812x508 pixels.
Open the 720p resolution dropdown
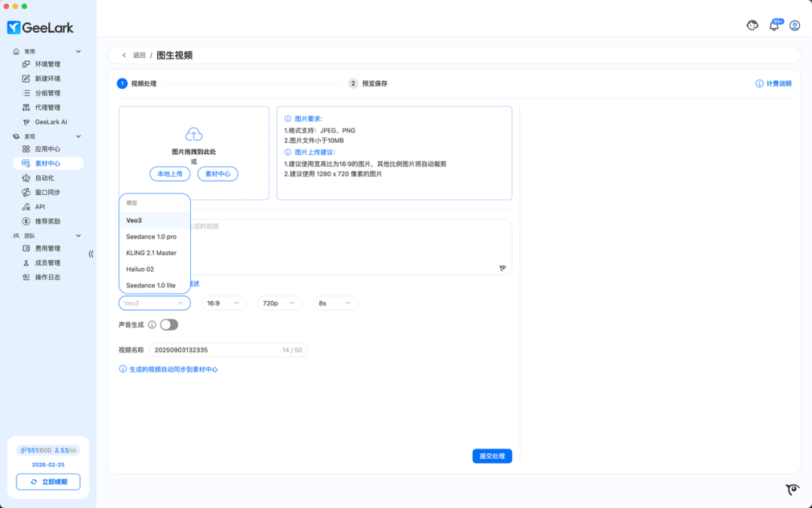[281, 302]
